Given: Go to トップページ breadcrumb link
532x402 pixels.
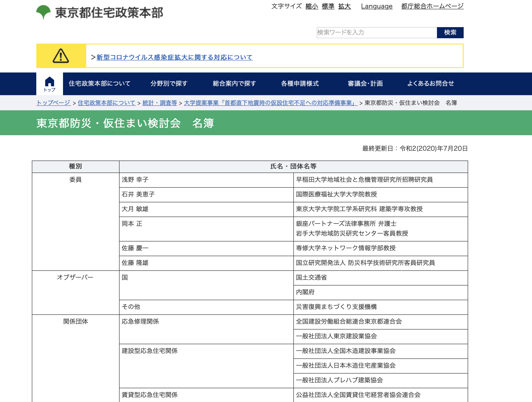Looking at the screenshot, I should pos(53,103).
